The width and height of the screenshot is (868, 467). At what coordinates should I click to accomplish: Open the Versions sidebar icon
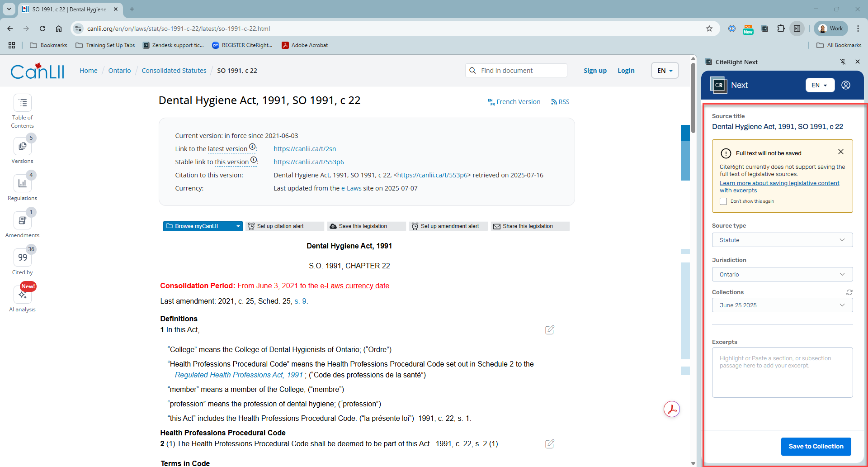(23, 146)
